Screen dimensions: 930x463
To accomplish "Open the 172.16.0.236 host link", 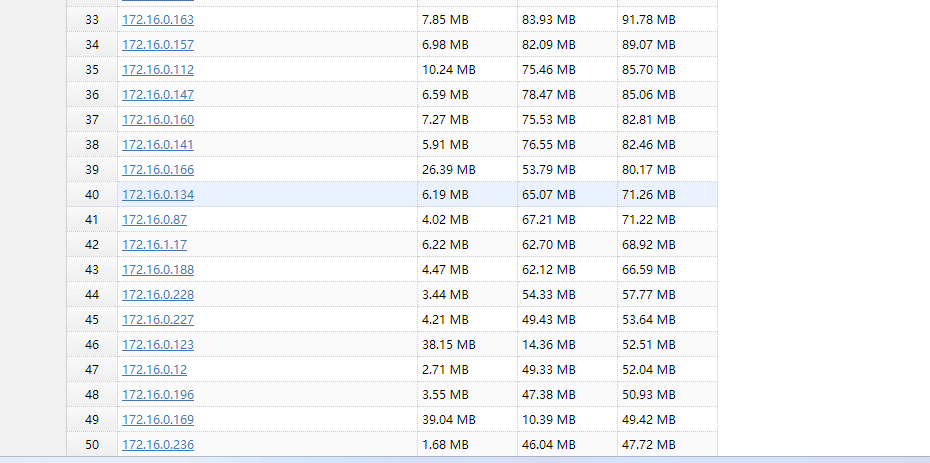I will (158, 445).
